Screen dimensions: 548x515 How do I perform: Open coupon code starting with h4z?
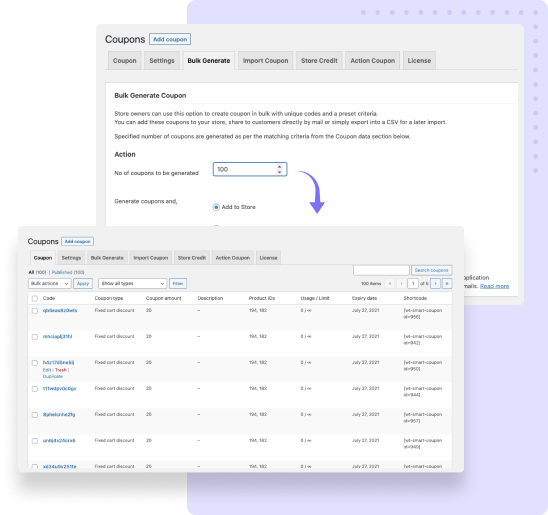point(58,362)
